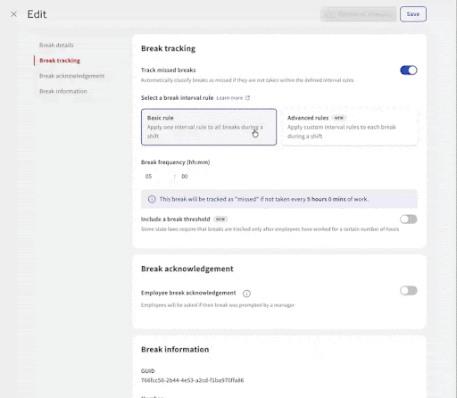Enable Employee break acknowledgement toggle
Image resolution: width=457 pixels, height=398 pixels.
point(408,291)
